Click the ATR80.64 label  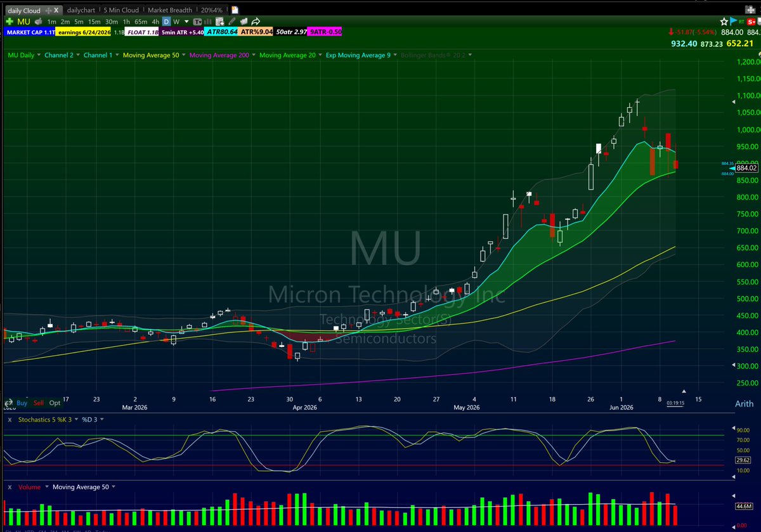pos(221,32)
